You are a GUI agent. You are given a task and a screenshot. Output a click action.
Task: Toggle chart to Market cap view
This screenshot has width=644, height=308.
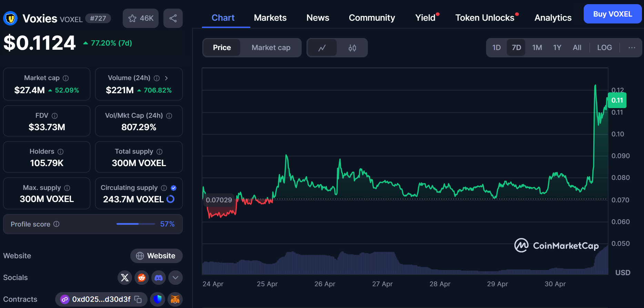tap(271, 48)
